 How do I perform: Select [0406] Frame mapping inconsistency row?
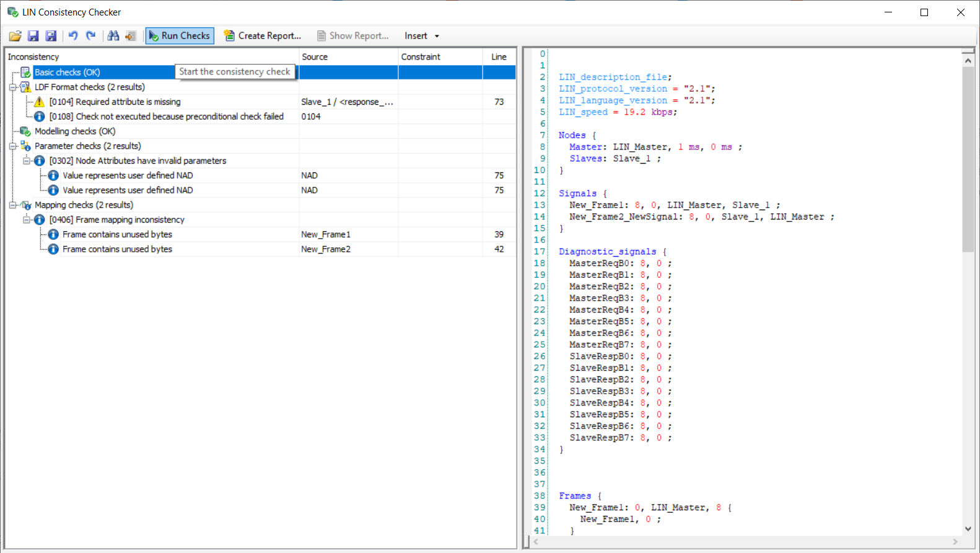117,219
